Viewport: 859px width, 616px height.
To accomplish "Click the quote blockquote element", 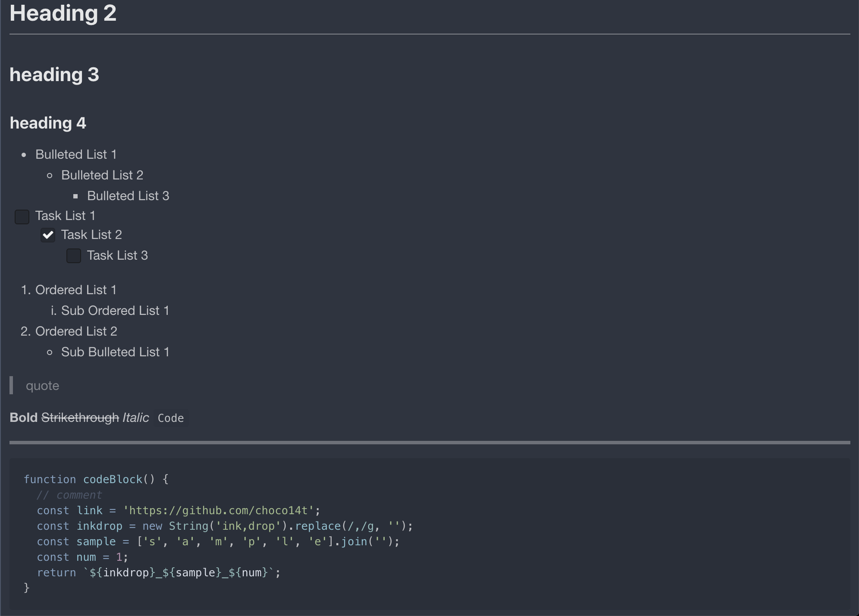I will pyautogui.click(x=43, y=385).
